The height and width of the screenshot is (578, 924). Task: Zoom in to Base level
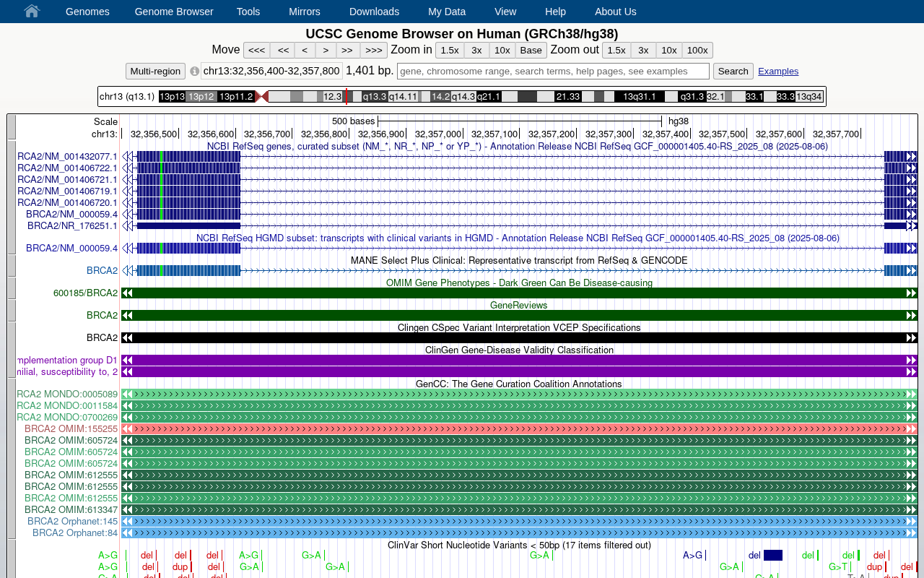tap(531, 51)
